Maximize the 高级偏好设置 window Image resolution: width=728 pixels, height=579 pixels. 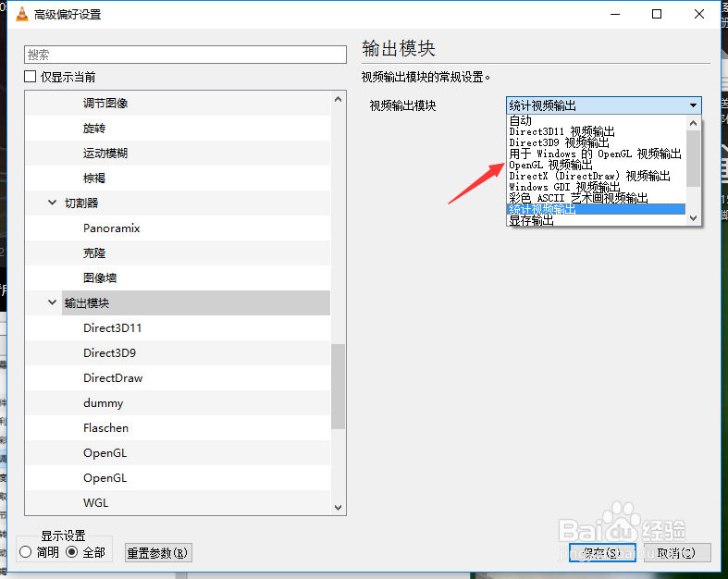tap(657, 15)
